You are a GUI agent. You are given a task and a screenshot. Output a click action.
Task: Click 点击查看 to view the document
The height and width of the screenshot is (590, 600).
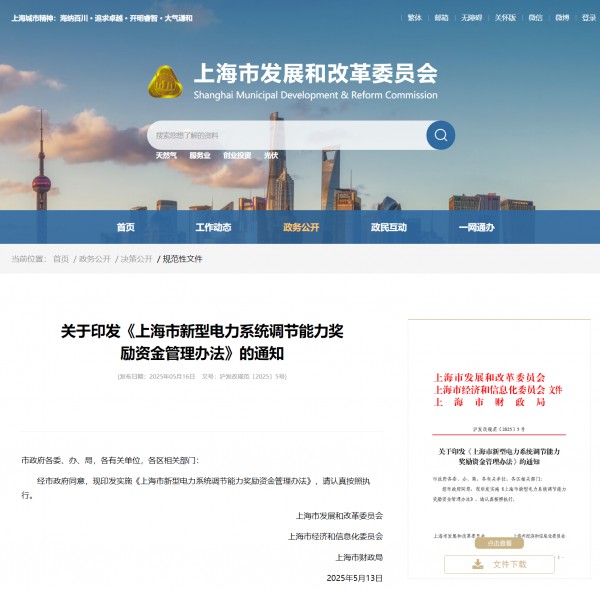(x=499, y=543)
